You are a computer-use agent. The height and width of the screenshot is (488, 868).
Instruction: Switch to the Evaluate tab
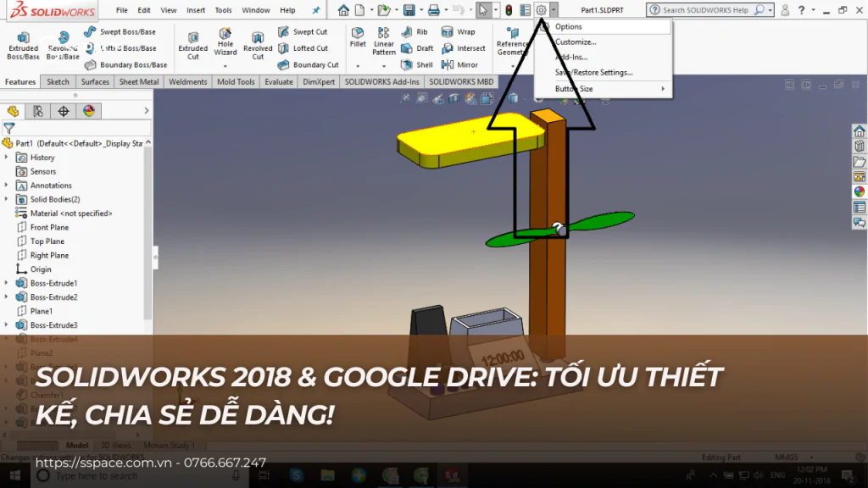click(x=278, y=82)
